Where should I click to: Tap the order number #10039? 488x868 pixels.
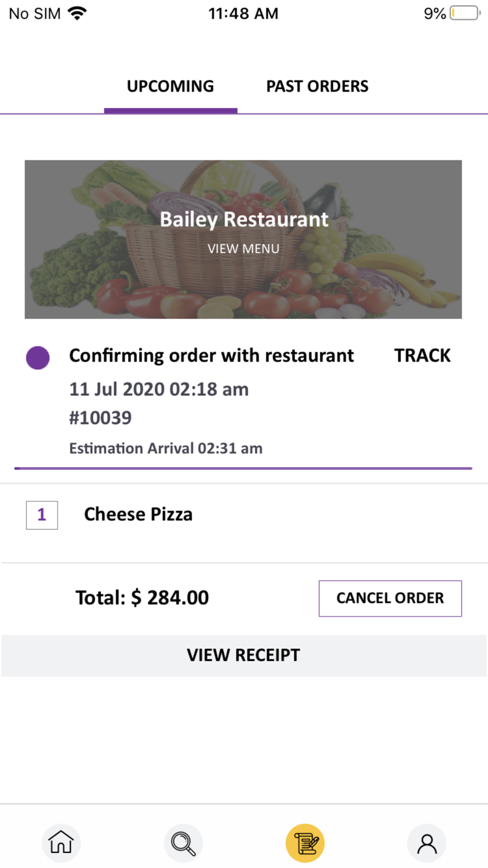click(101, 418)
